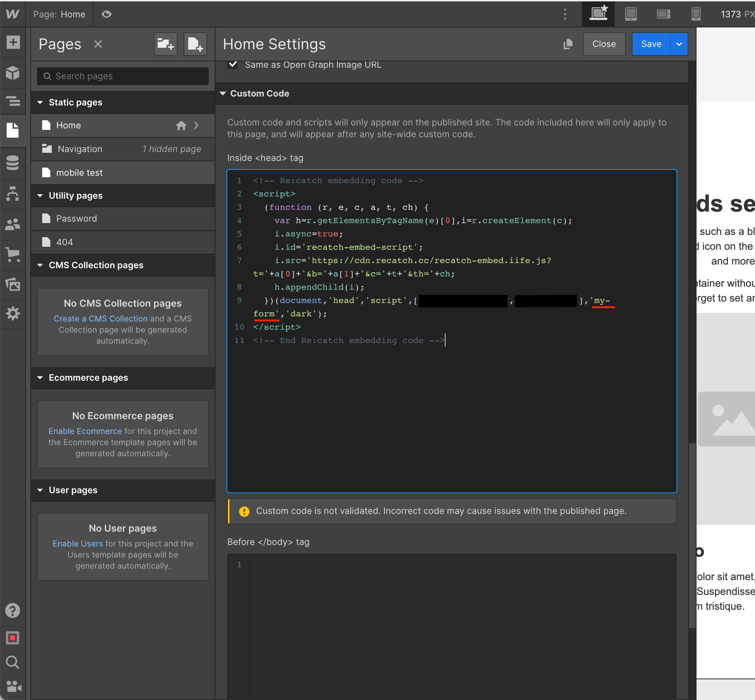
Task: Click the Create a CMS Collection link
Action: pos(100,319)
